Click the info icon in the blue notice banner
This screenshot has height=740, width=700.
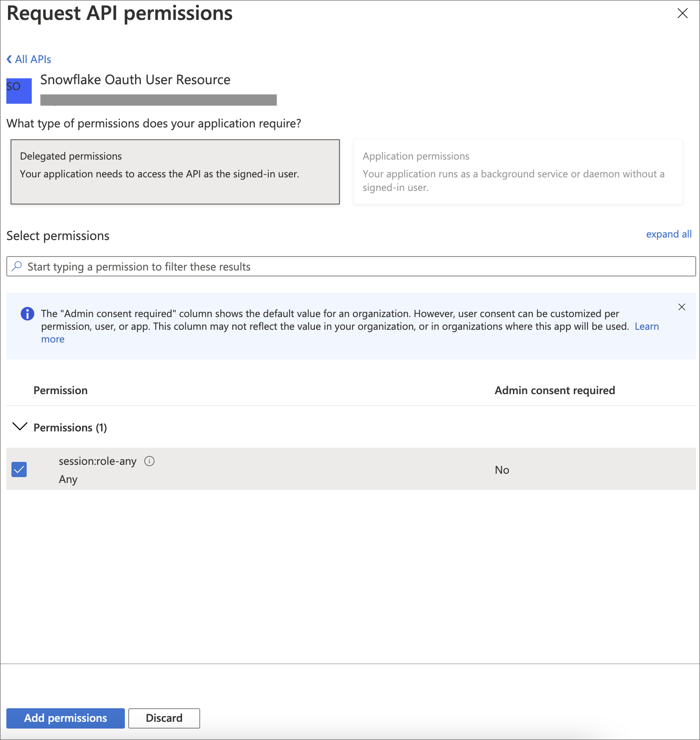[27, 313]
